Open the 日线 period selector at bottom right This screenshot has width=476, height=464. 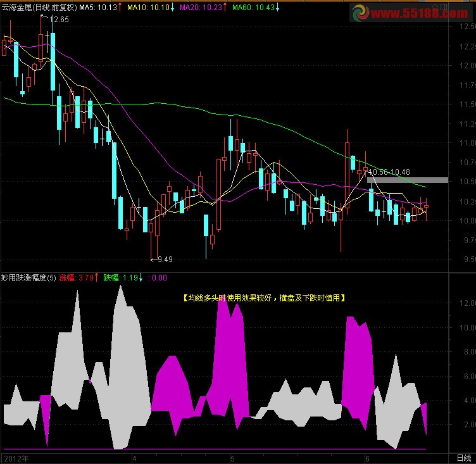point(463,457)
